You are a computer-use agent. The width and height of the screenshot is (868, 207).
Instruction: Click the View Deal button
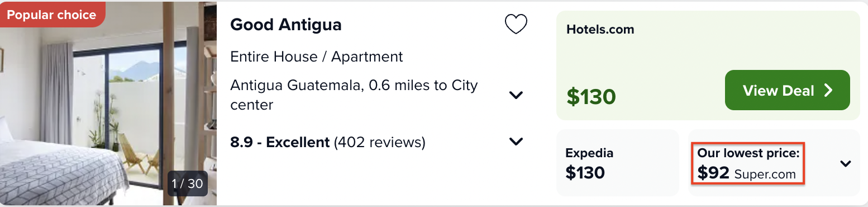(787, 90)
